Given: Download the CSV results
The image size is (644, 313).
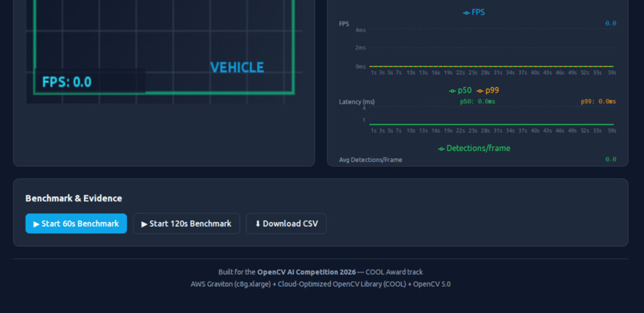Looking at the screenshot, I should coord(286,224).
